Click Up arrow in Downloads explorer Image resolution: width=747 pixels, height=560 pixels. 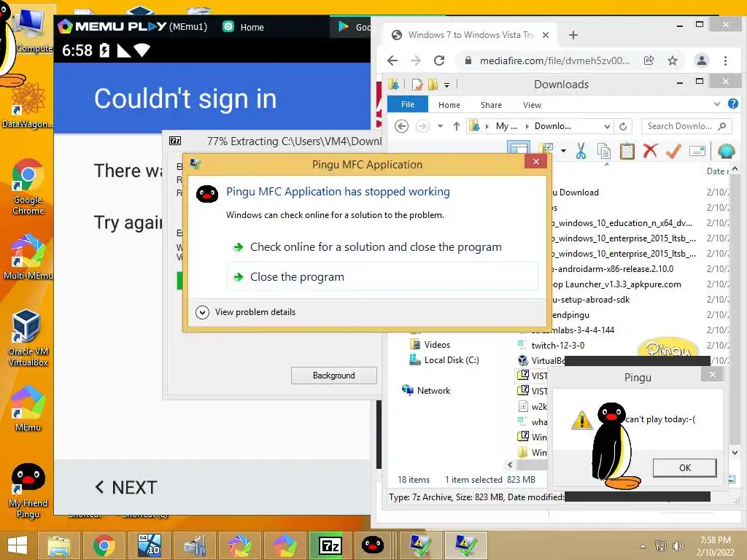[x=457, y=126]
